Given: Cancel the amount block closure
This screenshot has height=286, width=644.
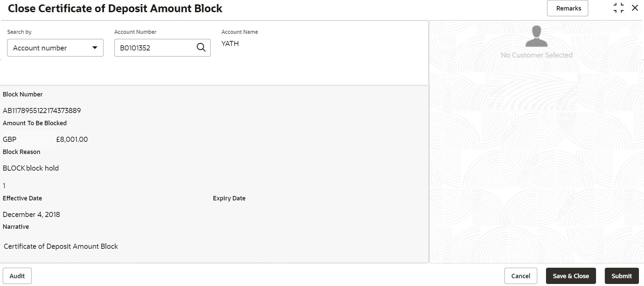Looking at the screenshot, I should (520, 276).
